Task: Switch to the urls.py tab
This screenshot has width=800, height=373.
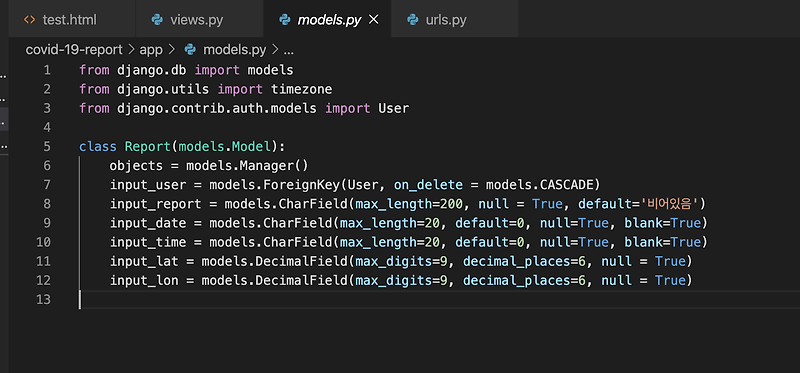Action: click(455, 19)
